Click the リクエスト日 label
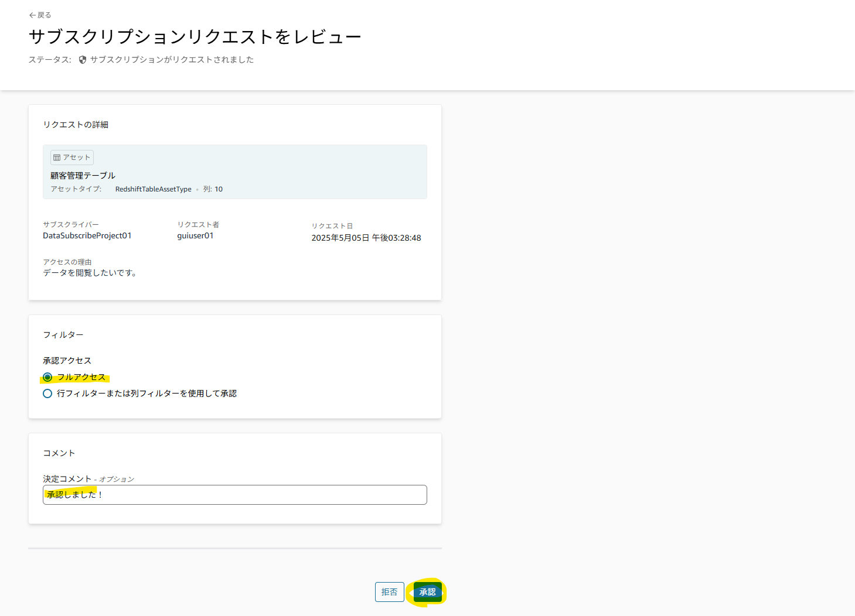 [x=332, y=226]
